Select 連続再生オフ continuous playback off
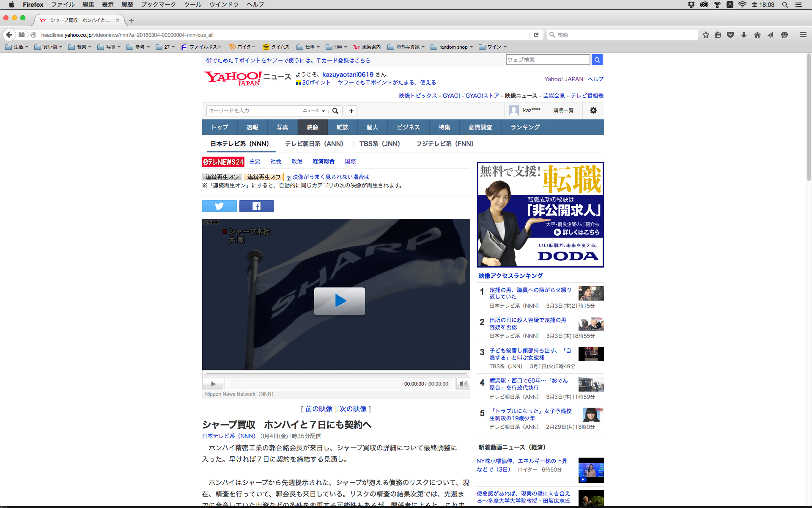The height and width of the screenshot is (508, 812). (263, 177)
